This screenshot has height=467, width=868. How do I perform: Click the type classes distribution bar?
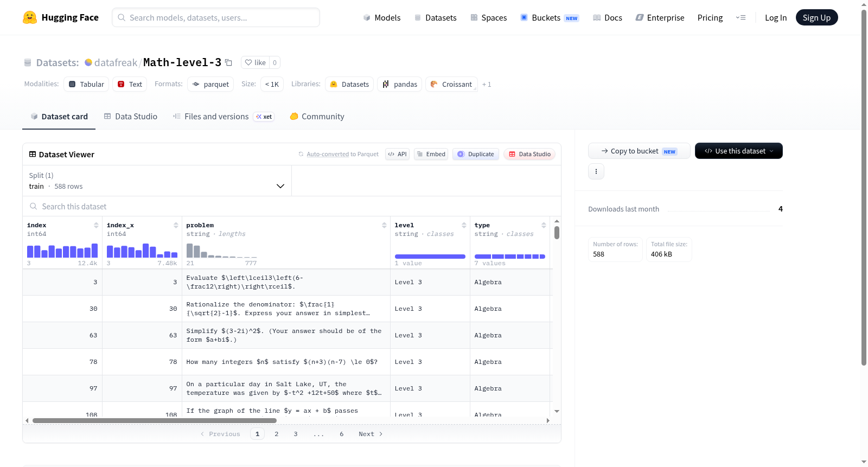(x=510, y=257)
